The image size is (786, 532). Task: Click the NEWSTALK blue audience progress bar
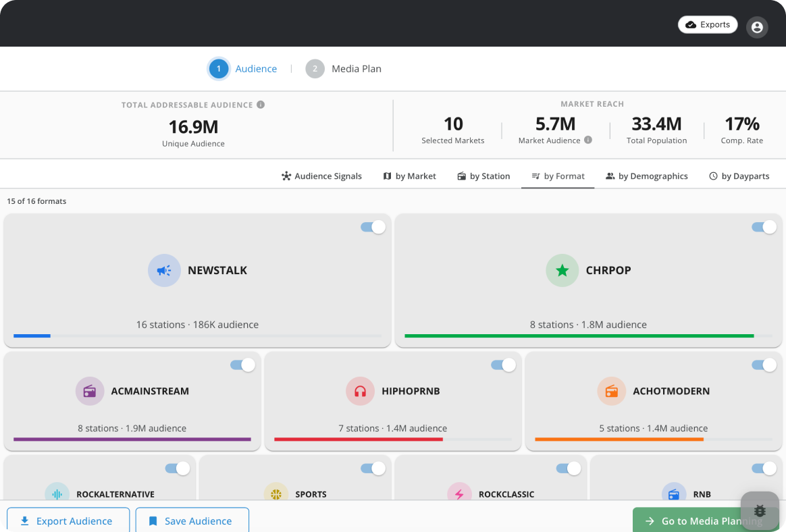click(x=32, y=336)
